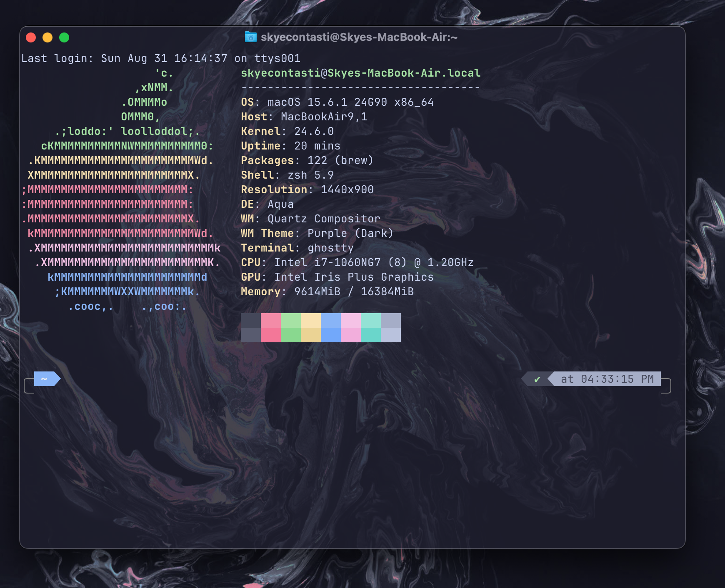Viewport: 725px width, 588px height.
Task: Click the Memory 9614MiB / 16384MiB line
Action: click(327, 292)
